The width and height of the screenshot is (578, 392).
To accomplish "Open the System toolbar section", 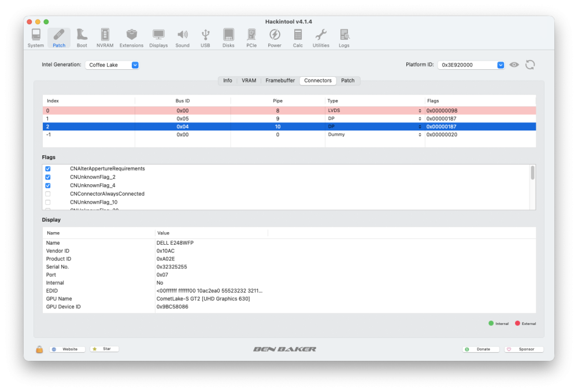I will point(36,38).
